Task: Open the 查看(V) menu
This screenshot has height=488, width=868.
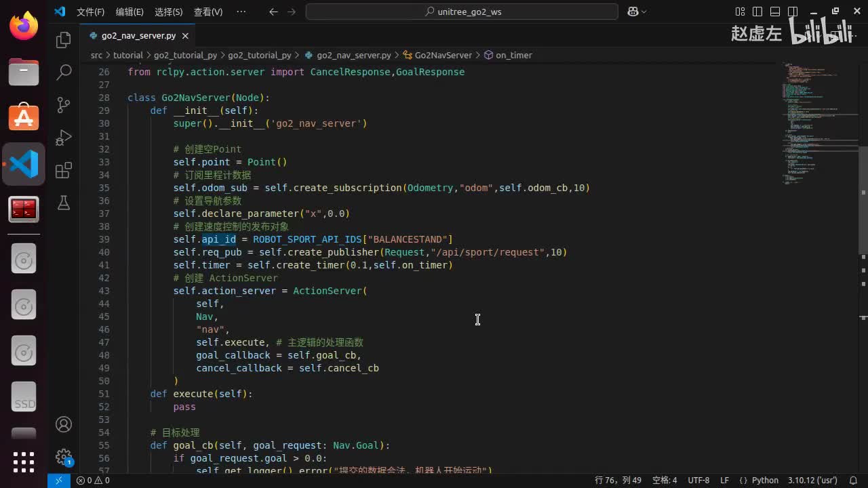Action: tap(208, 12)
